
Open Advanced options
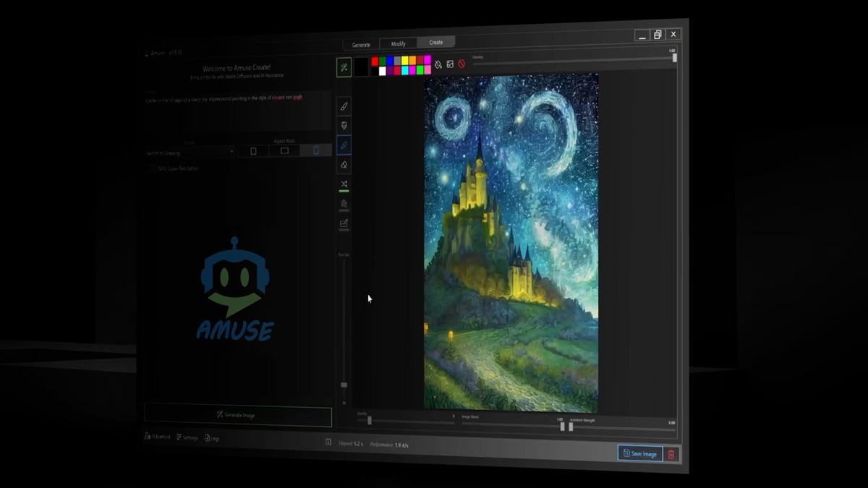pos(158,437)
